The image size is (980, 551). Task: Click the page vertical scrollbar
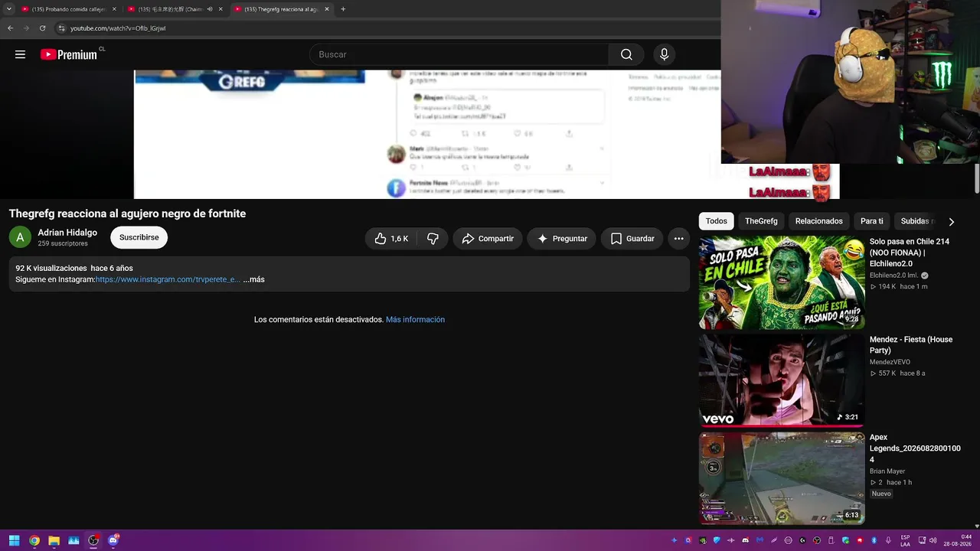click(976, 178)
